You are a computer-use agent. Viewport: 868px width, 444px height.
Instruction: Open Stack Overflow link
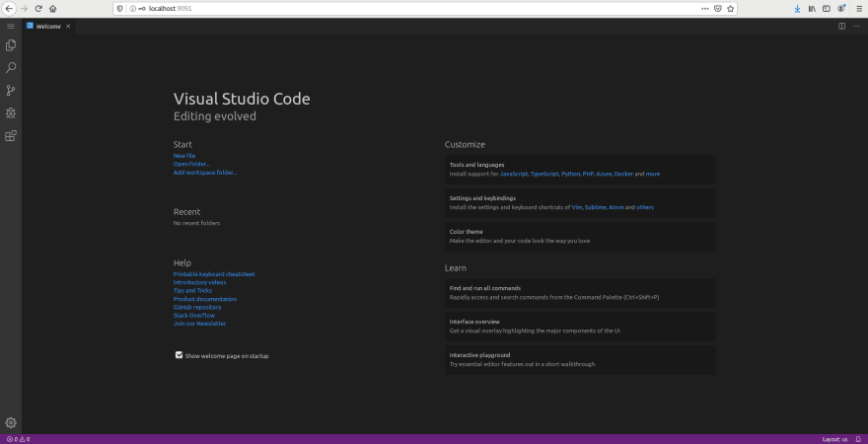click(x=193, y=316)
